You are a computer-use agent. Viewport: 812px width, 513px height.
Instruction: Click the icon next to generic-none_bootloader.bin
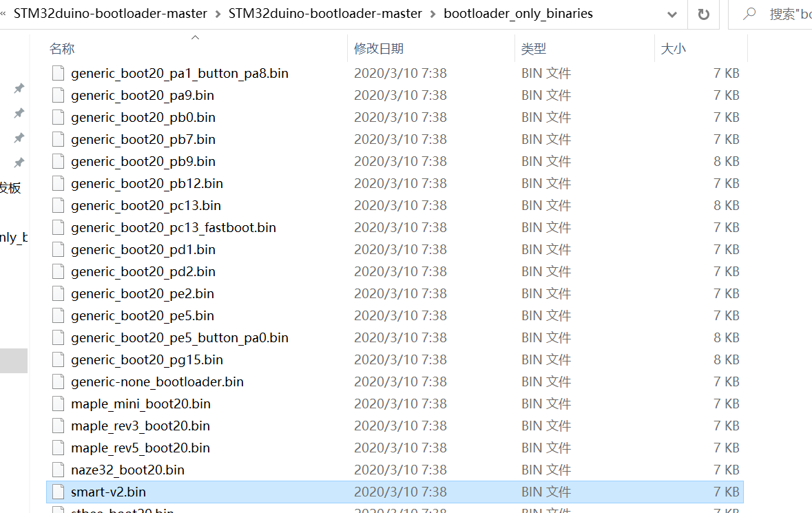58,381
